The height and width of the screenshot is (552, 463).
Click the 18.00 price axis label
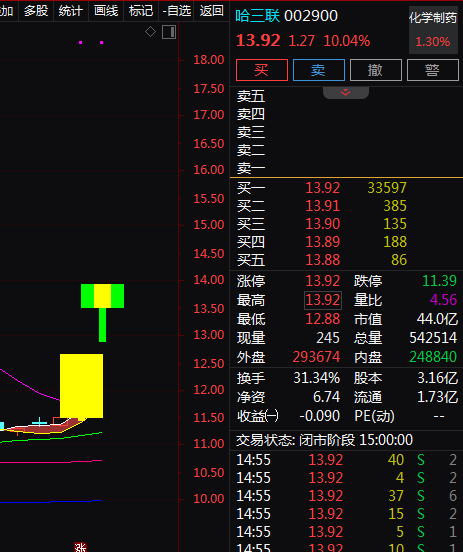(209, 60)
